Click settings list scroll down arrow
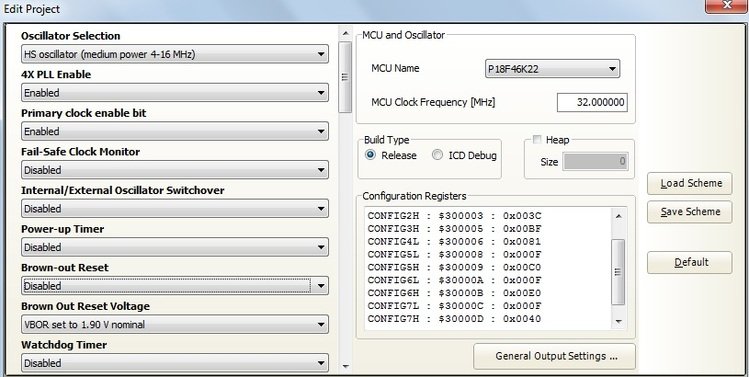This screenshot has width=749, height=377. click(345, 366)
